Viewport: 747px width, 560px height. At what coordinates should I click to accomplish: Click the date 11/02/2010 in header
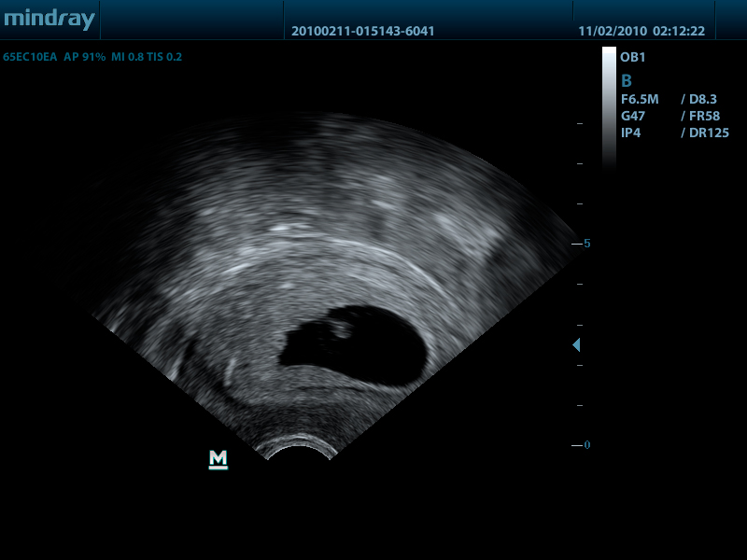point(612,31)
